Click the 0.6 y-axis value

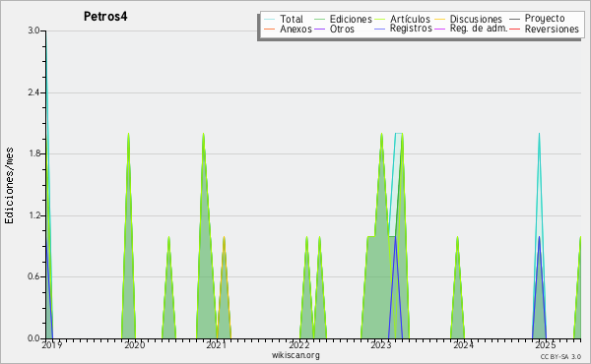33,276
